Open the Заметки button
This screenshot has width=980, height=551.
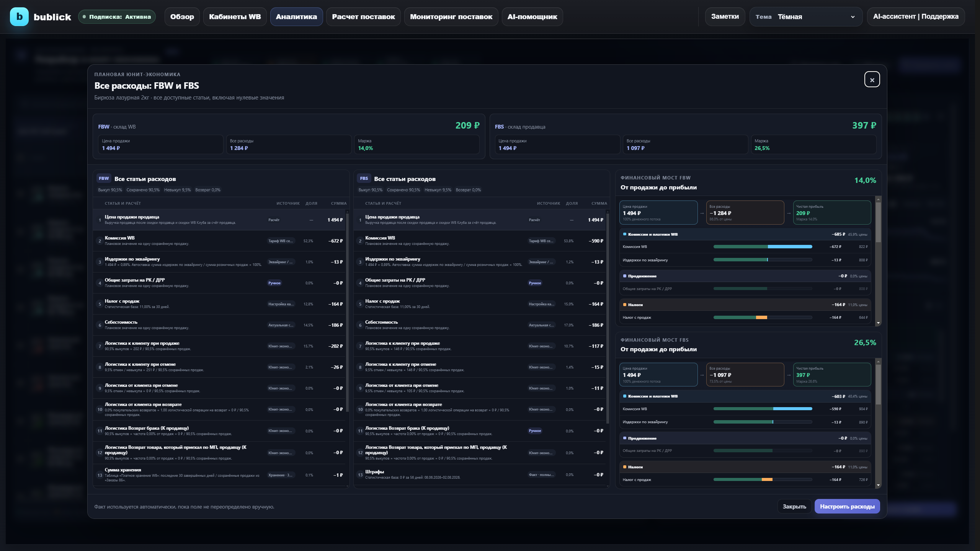pos(725,17)
